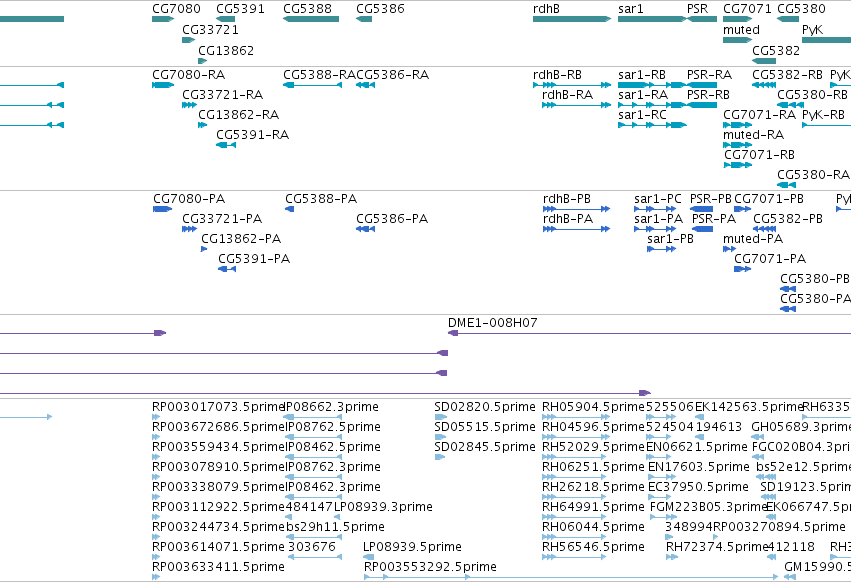
Task: Open the rdhB-PB protein feature
Action: pyautogui.click(x=577, y=210)
